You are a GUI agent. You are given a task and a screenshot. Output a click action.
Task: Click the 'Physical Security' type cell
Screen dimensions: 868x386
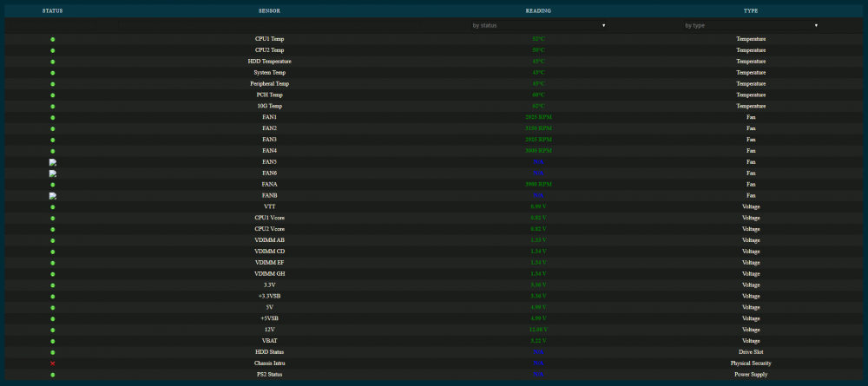pyautogui.click(x=751, y=363)
